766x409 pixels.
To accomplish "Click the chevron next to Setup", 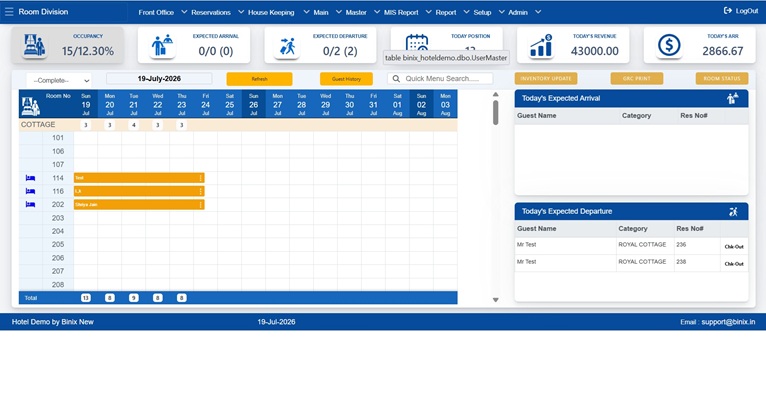I will pyautogui.click(x=502, y=12).
